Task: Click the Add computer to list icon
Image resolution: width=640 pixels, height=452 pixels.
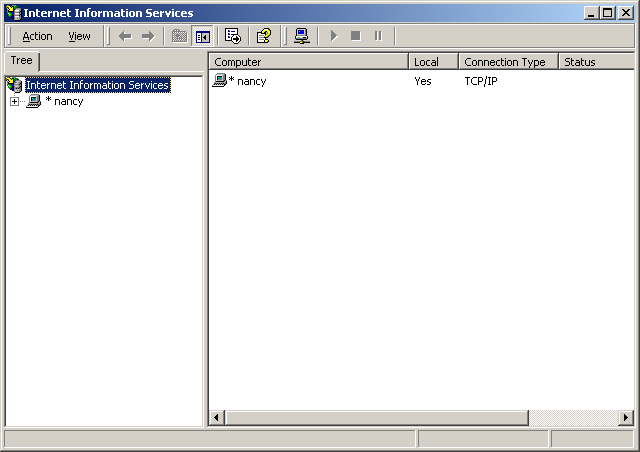Action: point(301,36)
